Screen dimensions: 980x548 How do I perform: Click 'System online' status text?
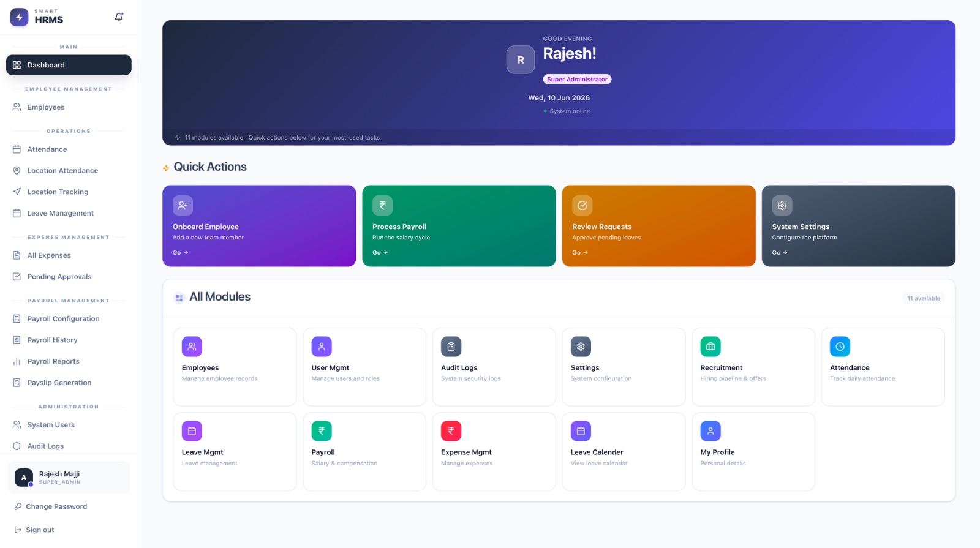[x=570, y=111]
